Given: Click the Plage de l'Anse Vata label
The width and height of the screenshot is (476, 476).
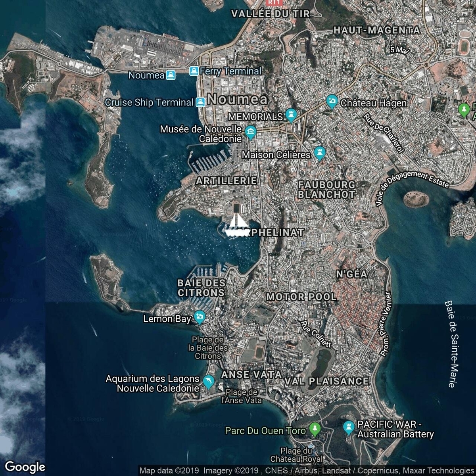Looking at the screenshot, I should click(242, 396).
